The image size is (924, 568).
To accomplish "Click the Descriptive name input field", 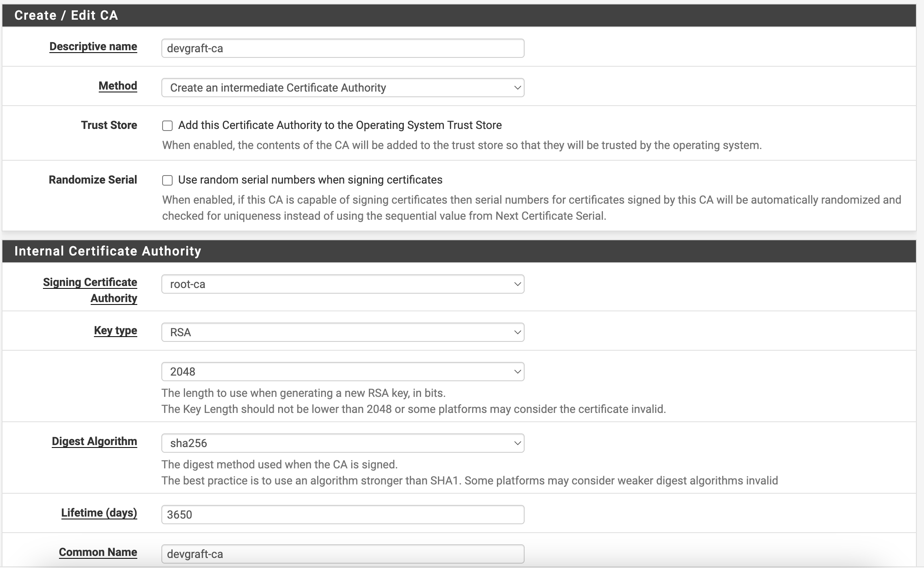I will click(x=342, y=48).
